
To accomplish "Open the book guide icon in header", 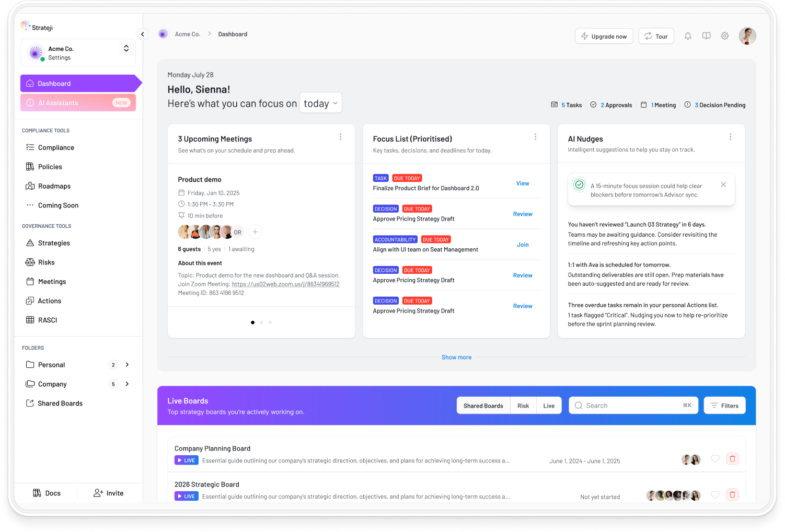I will click(x=706, y=36).
